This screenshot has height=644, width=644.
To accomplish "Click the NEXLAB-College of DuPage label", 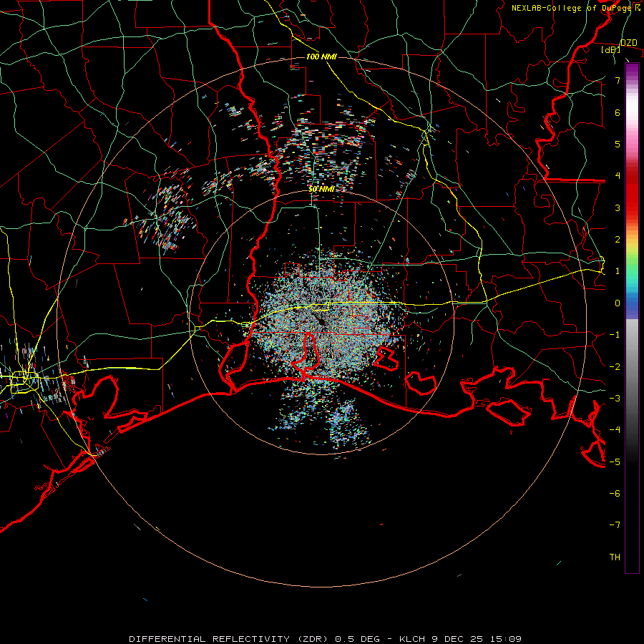I will (576, 8).
